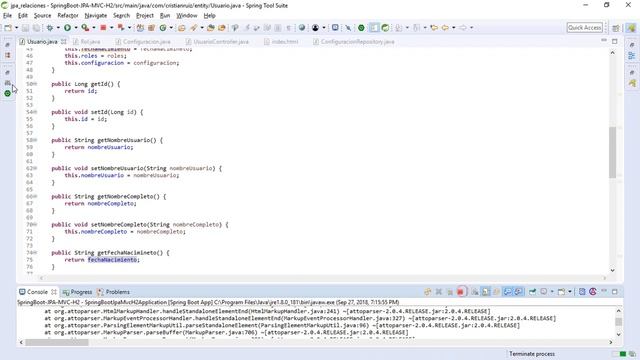Viewport: 640px width, 360px height.
Task: Click the Outline icon in right sidebar
Action: click(632, 55)
